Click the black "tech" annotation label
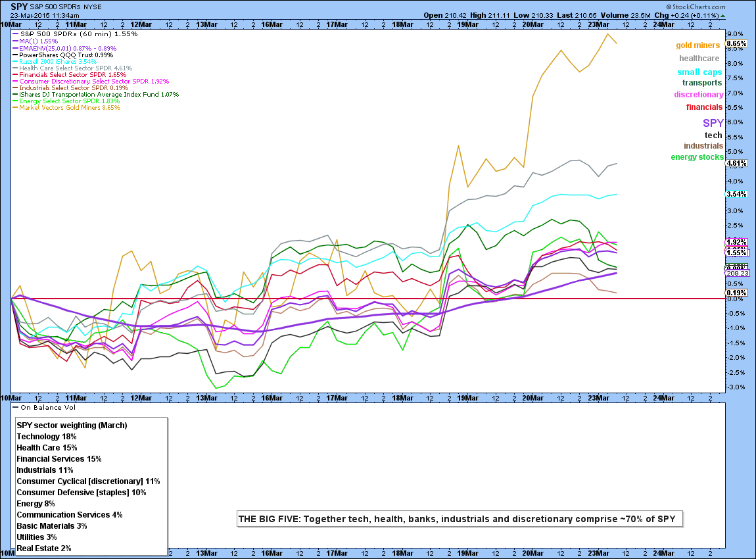Viewport: 756px width, 559px height. (713, 135)
